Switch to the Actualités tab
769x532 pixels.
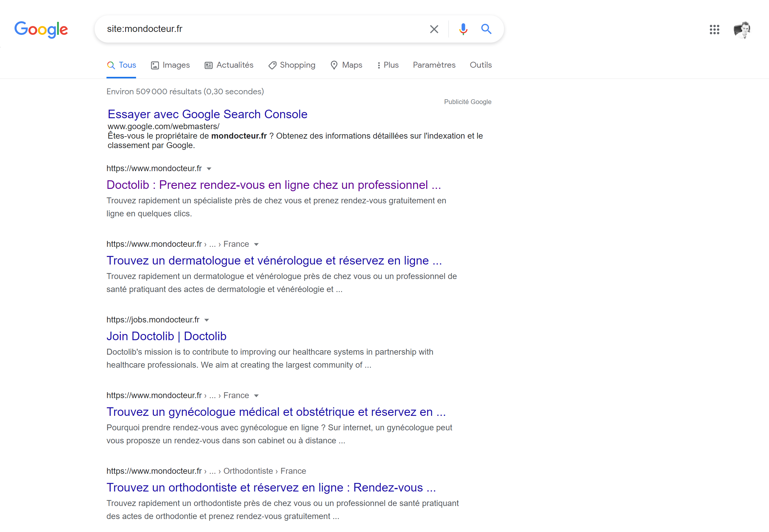[229, 65]
